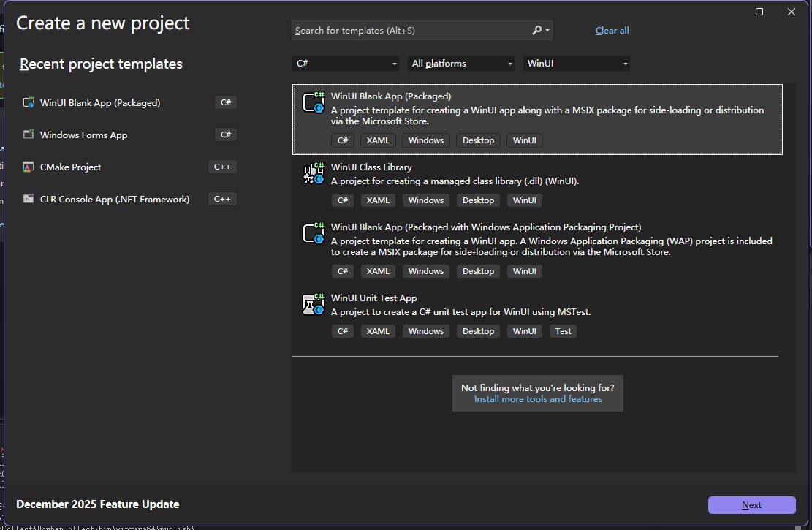The width and height of the screenshot is (812, 530).
Task: Click the recent CMake Project icon
Action: click(29, 167)
